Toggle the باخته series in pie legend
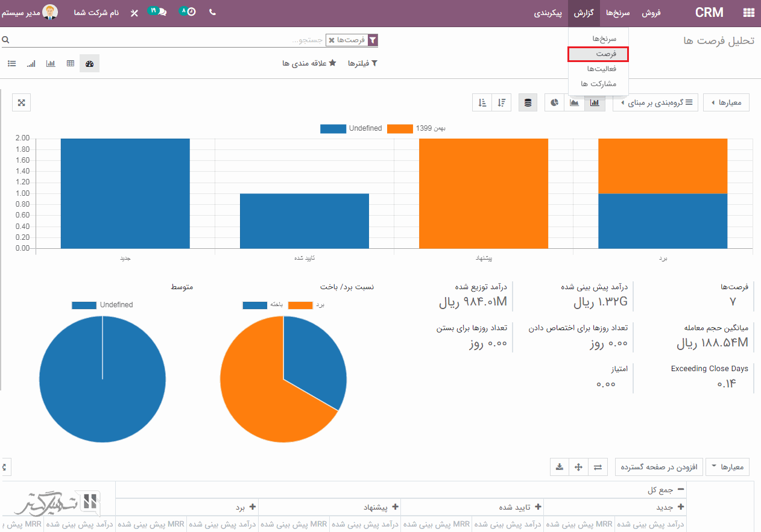 tap(254, 305)
